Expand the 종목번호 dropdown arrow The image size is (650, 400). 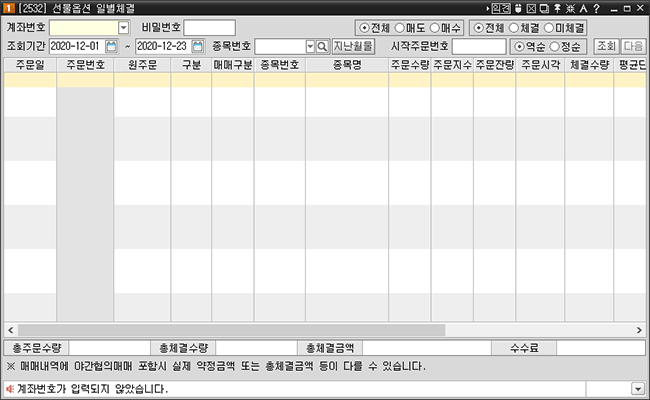[x=309, y=47]
